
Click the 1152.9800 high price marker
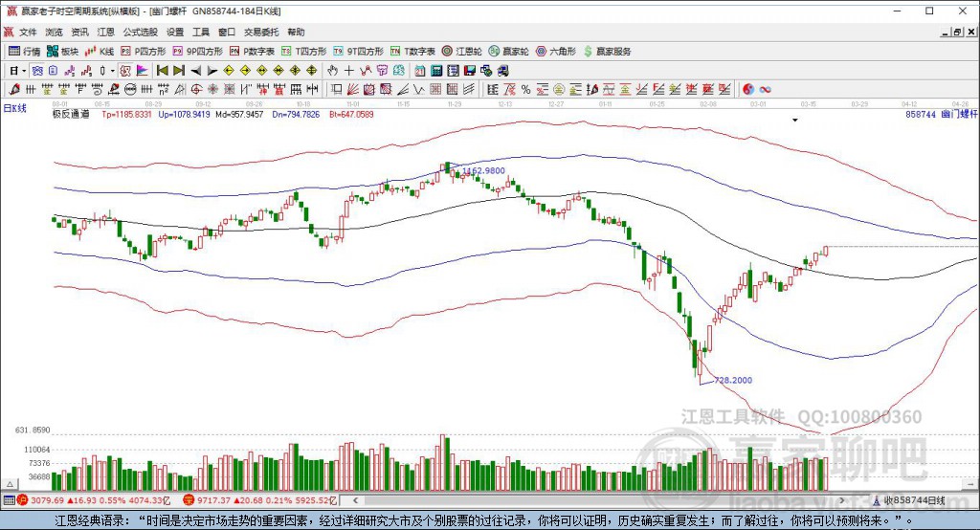(483, 170)
